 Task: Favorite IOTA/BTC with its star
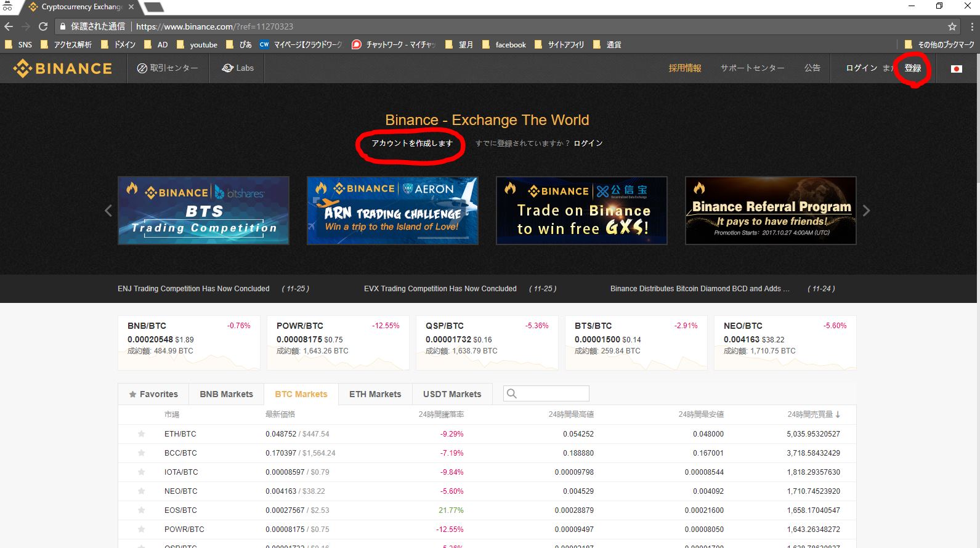[x=141, y=472]
